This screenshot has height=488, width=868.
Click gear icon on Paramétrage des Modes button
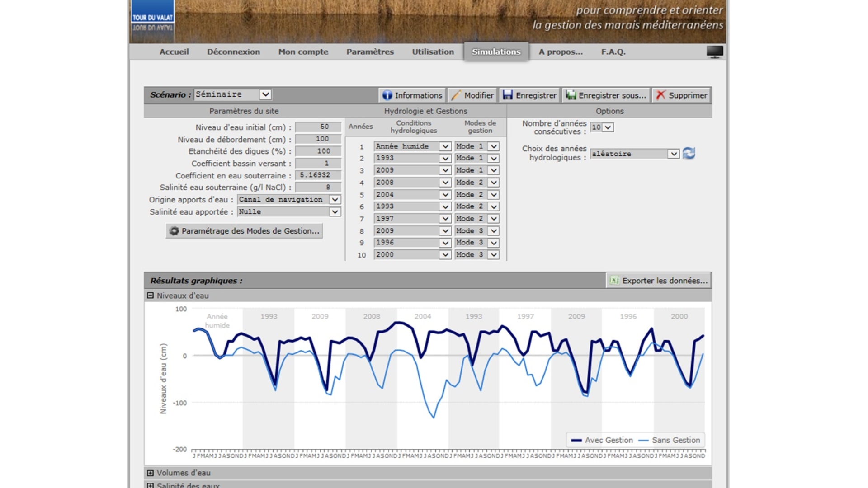pyautogui.click(x=174, y=231)
